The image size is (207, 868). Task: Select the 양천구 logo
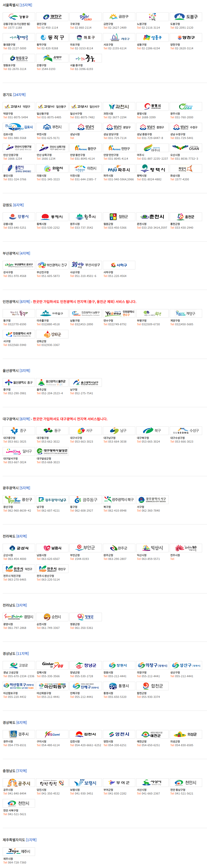tap(186, 37)
